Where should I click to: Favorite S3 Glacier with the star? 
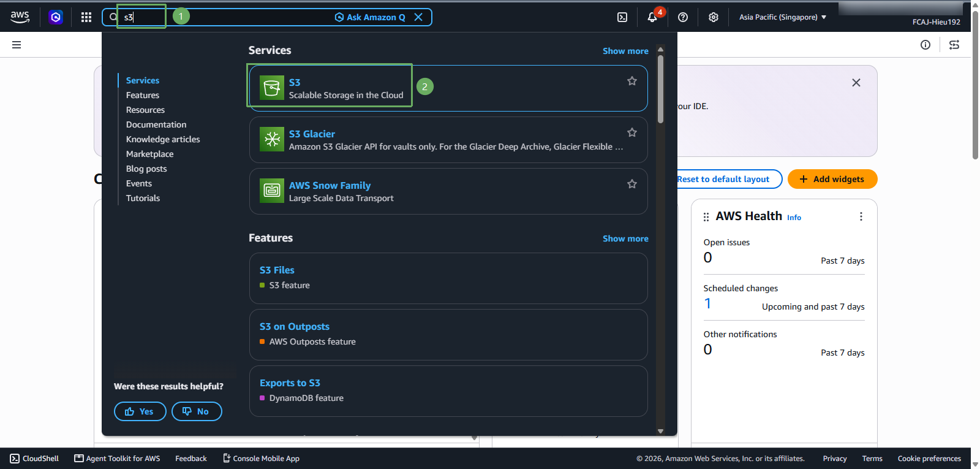pyautogui.click(x=632, y=132)
